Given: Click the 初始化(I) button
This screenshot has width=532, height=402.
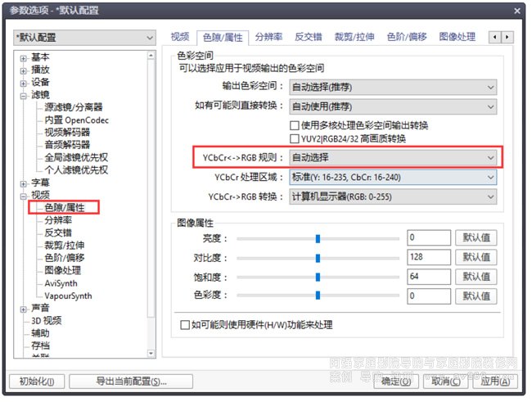Looking at the screenshot, I should pos(35,382).
